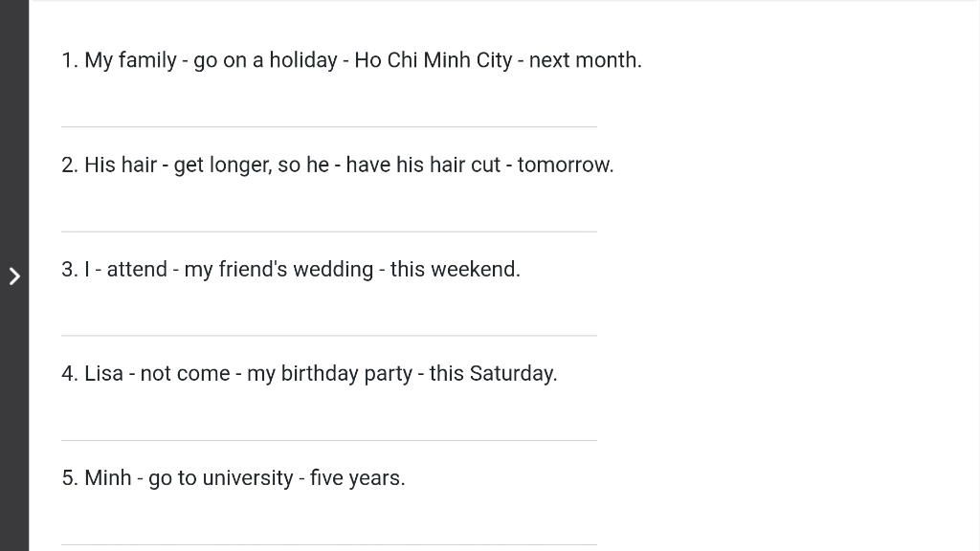Click the words 'Ho Chi Minh City'
Viewport: 980px width, 551px height.
434,60
